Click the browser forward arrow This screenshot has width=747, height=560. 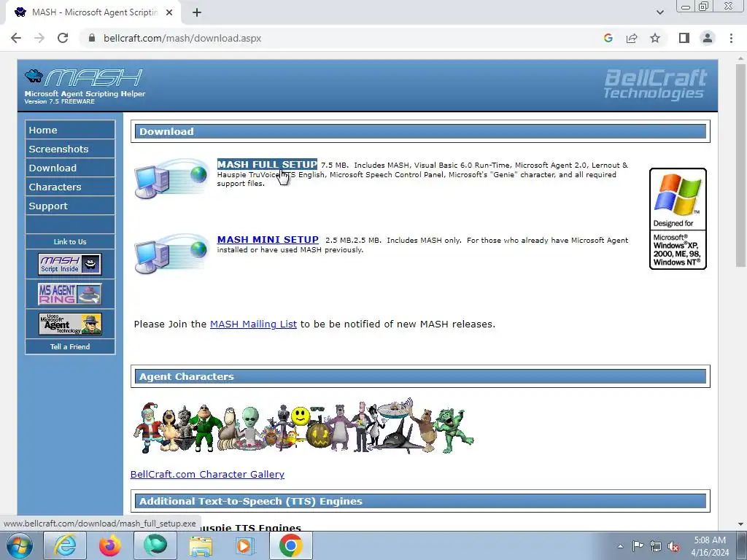(x=39, y=38)
